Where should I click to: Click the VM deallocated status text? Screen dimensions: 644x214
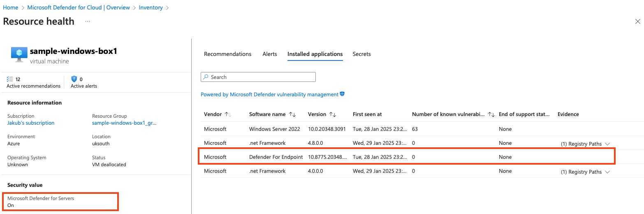(109, 165)
